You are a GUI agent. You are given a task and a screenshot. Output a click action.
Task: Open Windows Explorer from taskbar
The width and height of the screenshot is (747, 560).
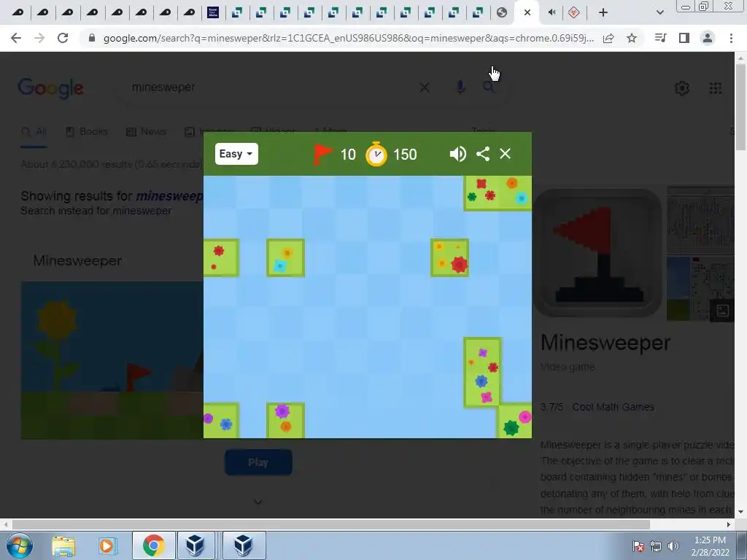point(63,545)
